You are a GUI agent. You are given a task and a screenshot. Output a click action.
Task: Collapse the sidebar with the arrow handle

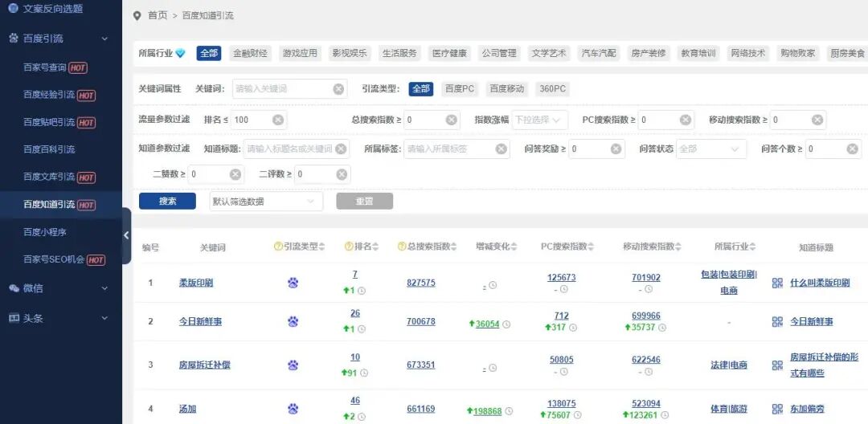point(126,235)
